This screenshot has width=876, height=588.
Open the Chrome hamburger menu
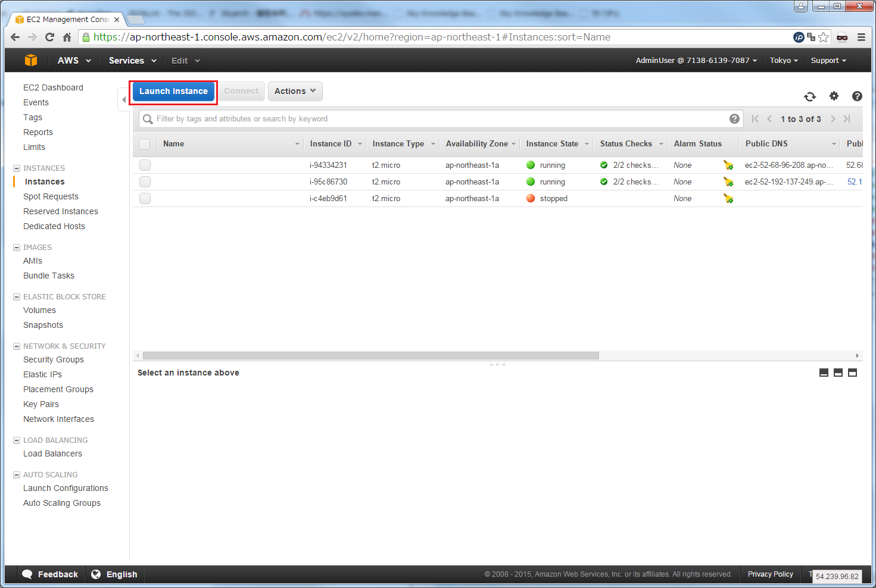[x=861, y=37]
